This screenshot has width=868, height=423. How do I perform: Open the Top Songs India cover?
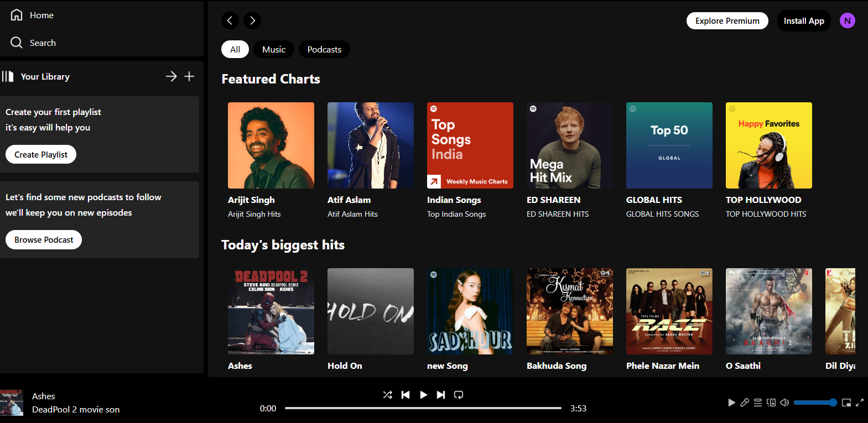coord(470,145)
